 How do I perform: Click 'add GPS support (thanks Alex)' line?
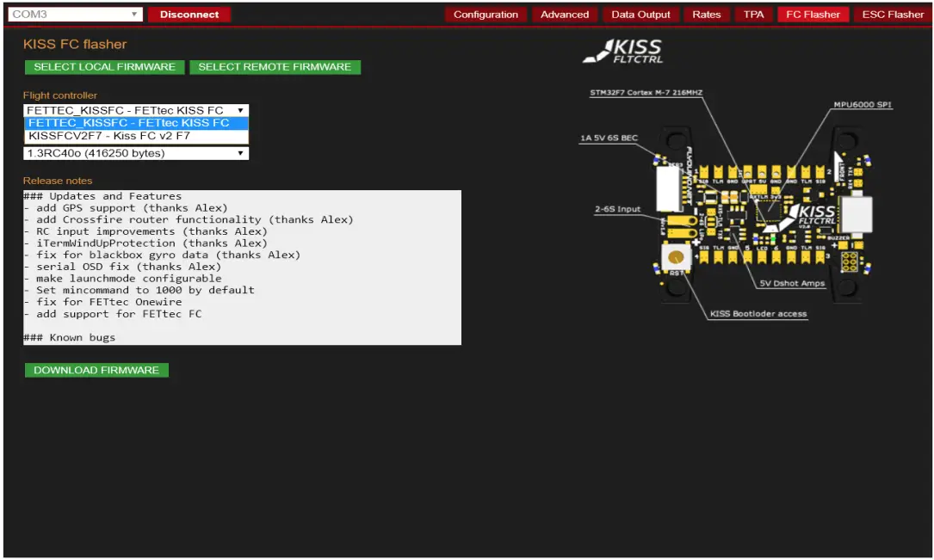pos(126,207)
